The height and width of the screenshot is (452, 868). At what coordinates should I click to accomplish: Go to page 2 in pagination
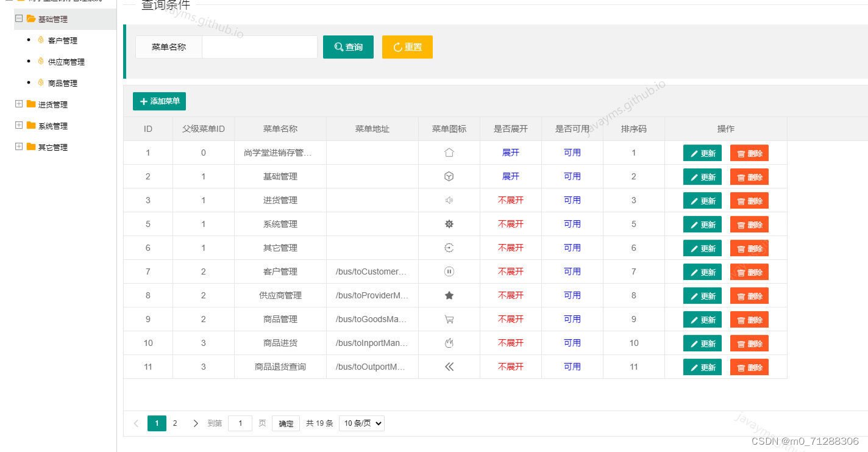175,423
